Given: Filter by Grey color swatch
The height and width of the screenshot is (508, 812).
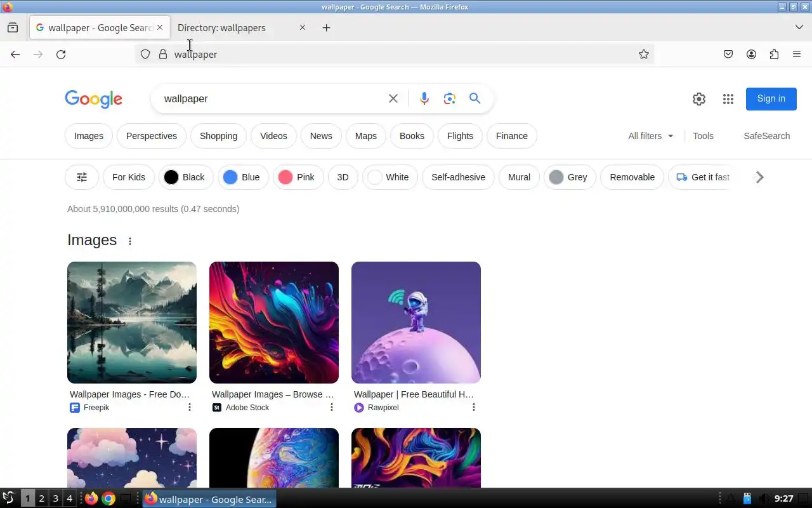Looking at the screenshot, I should [x=570, y=177].
